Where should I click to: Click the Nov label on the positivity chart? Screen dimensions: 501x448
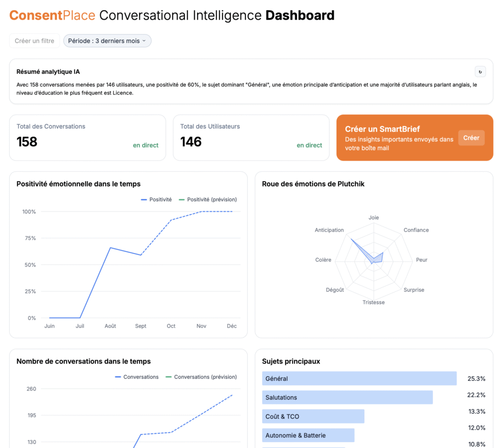(x=201, y=326)
